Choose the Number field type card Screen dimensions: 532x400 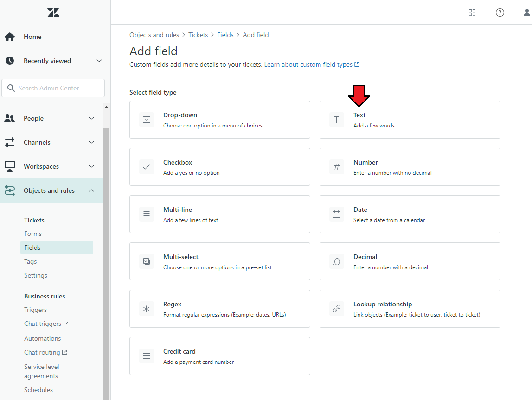point(410,167)
